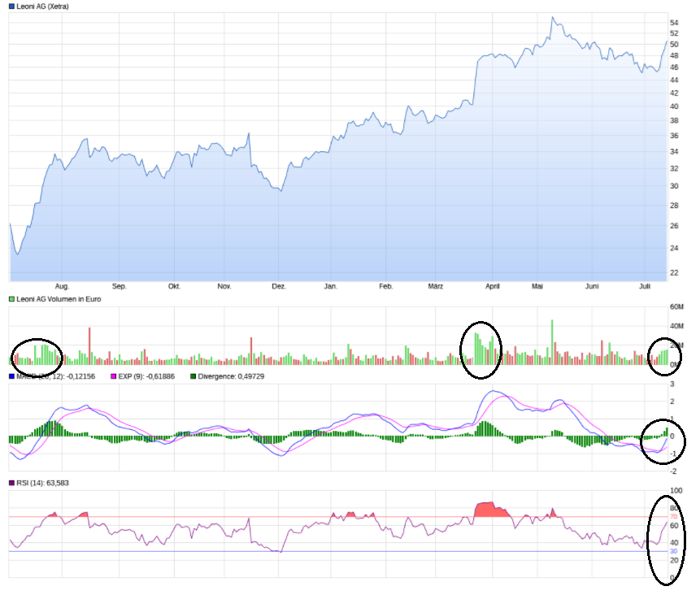This screenshot has width=700, height=595.
Task: Click the magenta EXP (9) legend square
Action: pyautogui.click(x=113, y=376)
